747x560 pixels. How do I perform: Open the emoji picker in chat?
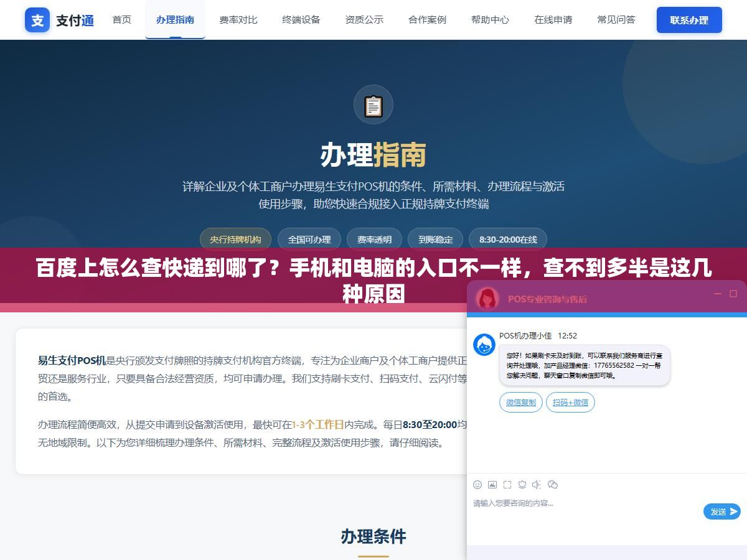(x=477, y=484)
